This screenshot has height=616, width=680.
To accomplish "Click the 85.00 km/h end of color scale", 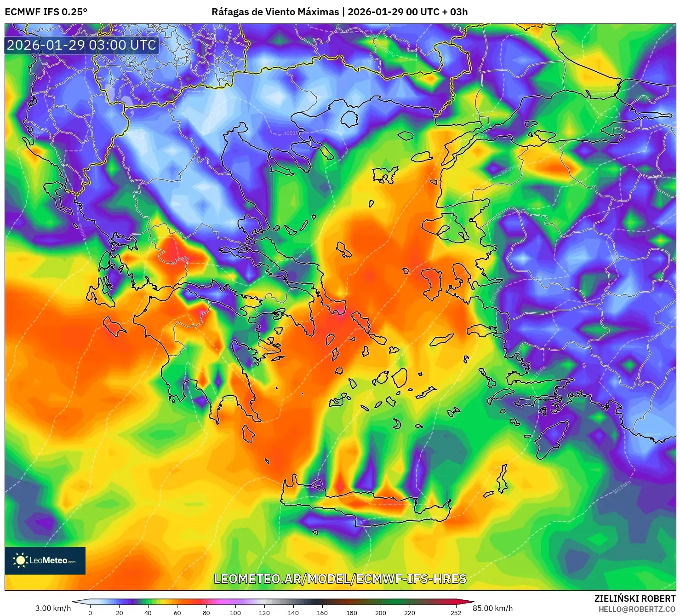I will (x=494, y=607).
